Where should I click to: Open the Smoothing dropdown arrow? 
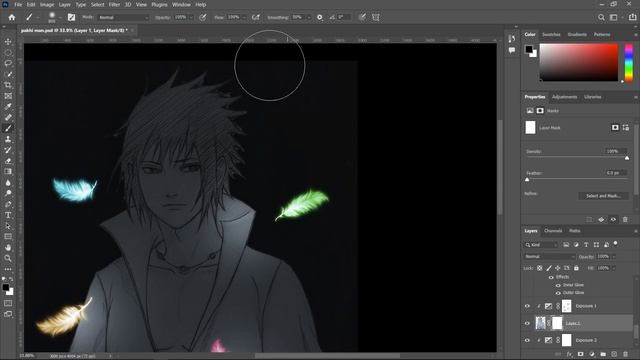pyautogui.click(x=309, y=18)
